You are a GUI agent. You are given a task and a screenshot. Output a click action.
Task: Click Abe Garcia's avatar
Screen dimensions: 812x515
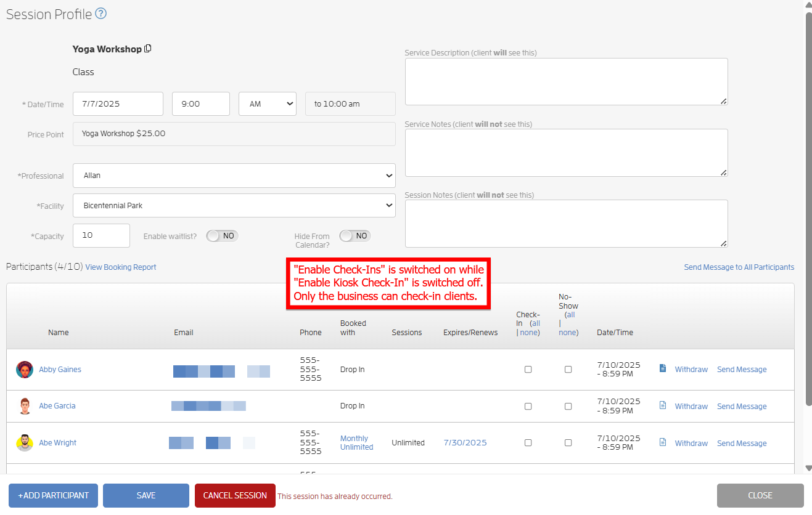(x=25, y=406)
